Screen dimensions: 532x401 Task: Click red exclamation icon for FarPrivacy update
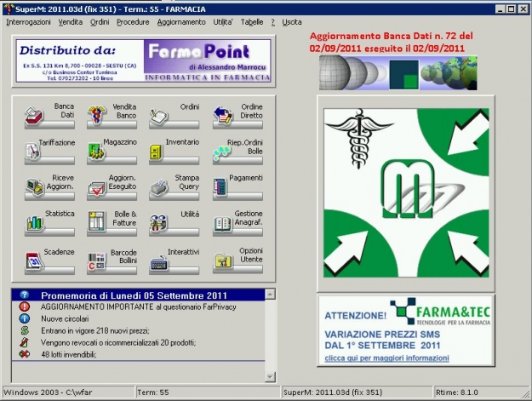tap(25, 306)
